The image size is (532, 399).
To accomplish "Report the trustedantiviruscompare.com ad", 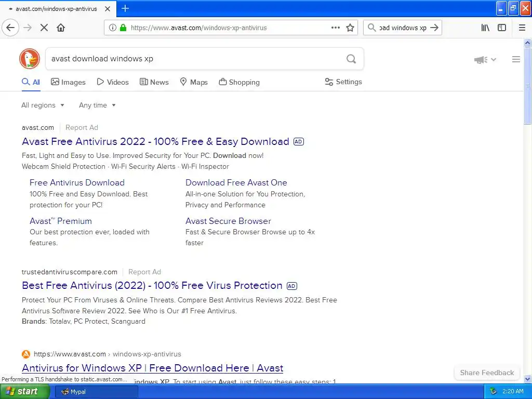I will click(144, 272).
